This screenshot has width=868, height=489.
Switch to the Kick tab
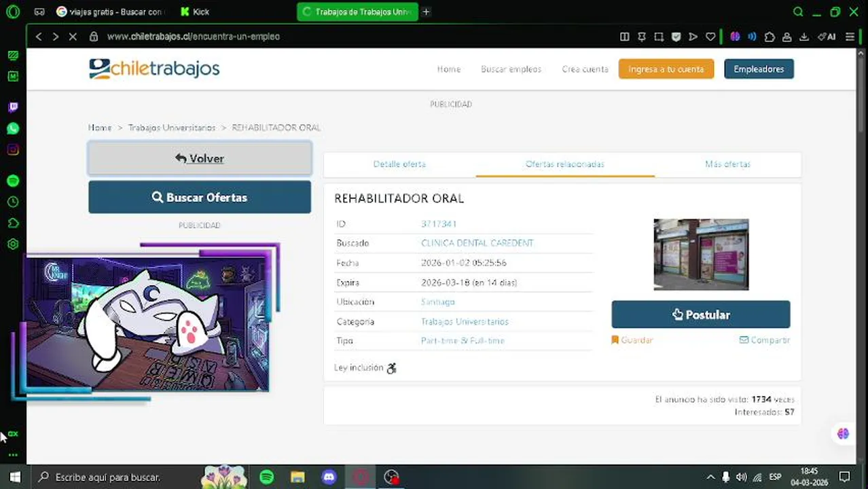click(x=196, y=12)
